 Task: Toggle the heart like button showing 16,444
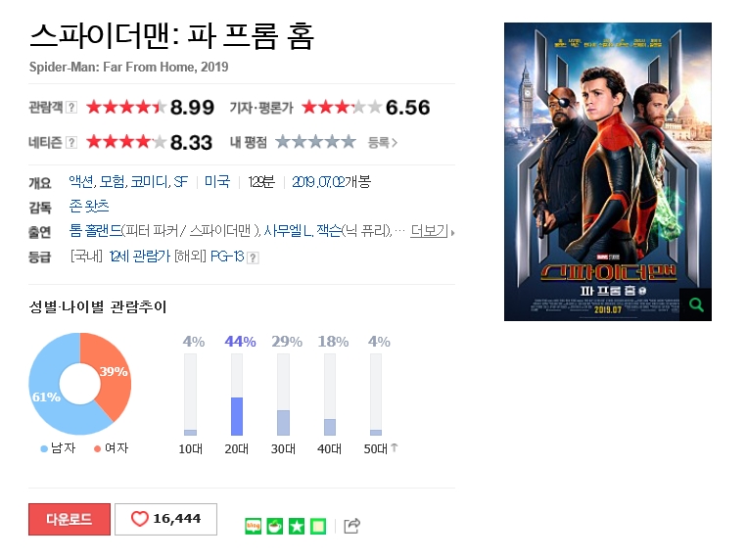[165, 519]
